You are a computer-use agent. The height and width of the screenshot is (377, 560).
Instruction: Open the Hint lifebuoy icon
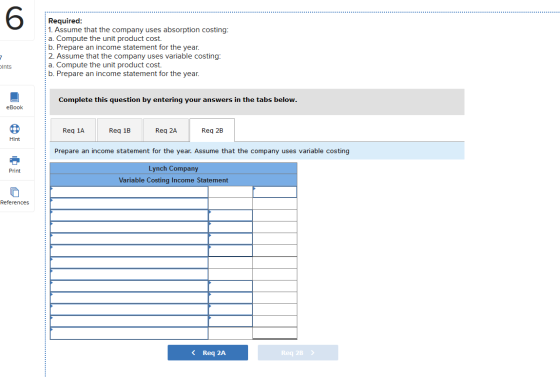(x=14, y=129)
